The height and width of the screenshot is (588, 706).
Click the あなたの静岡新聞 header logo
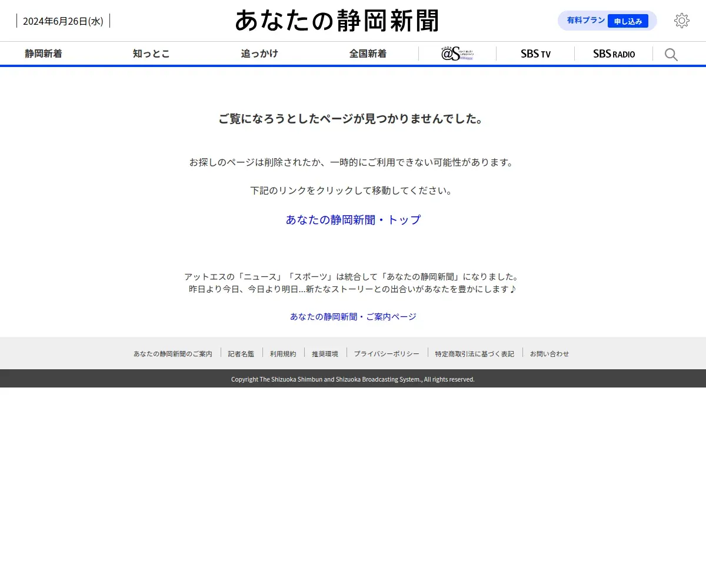[x=337, y=21]
